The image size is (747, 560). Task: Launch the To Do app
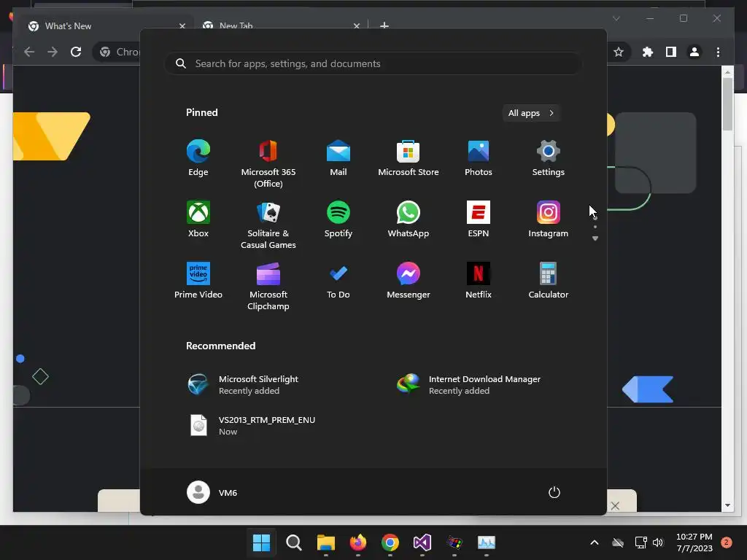coord(338,281)
